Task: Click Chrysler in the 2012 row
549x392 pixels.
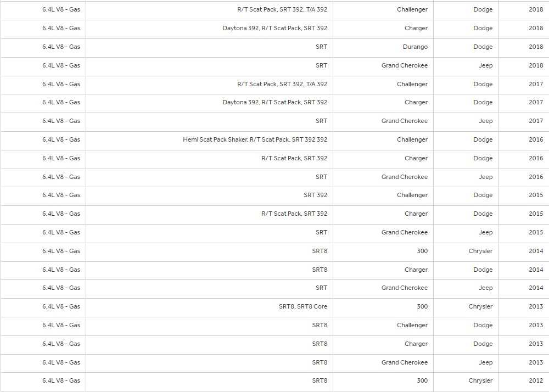Action: click(480, 380)
